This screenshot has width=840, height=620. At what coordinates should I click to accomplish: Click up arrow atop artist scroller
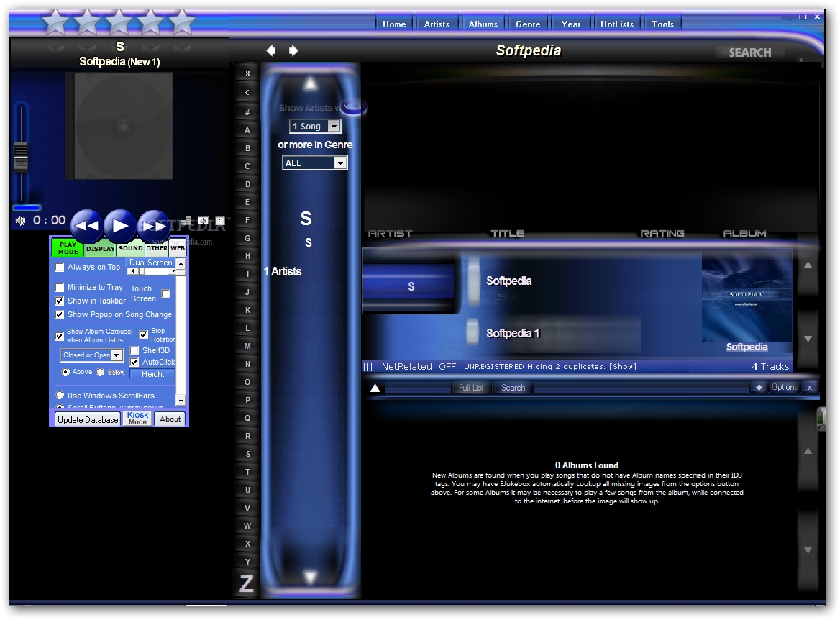311,83
